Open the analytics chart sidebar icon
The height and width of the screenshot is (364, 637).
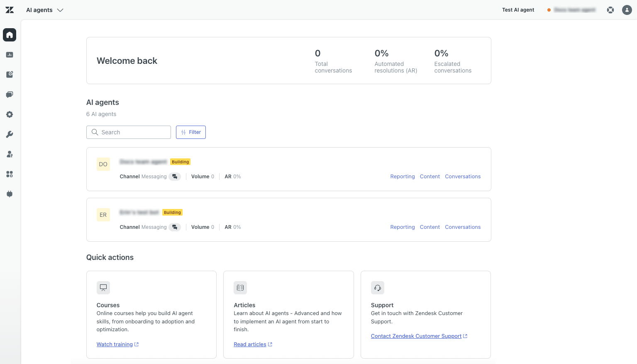coord(10,55)
